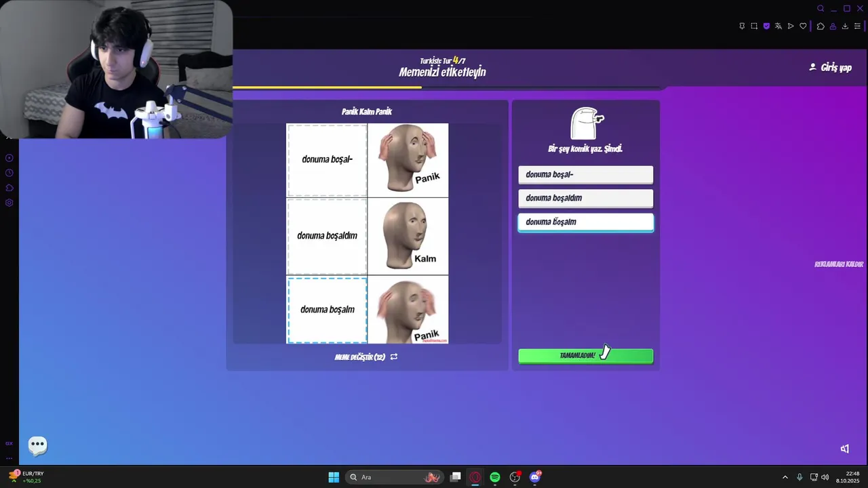Screen dimensions: 868x488
Task: Click the 'Memenizi etiketleyin' heading
Action: point(442,72)
